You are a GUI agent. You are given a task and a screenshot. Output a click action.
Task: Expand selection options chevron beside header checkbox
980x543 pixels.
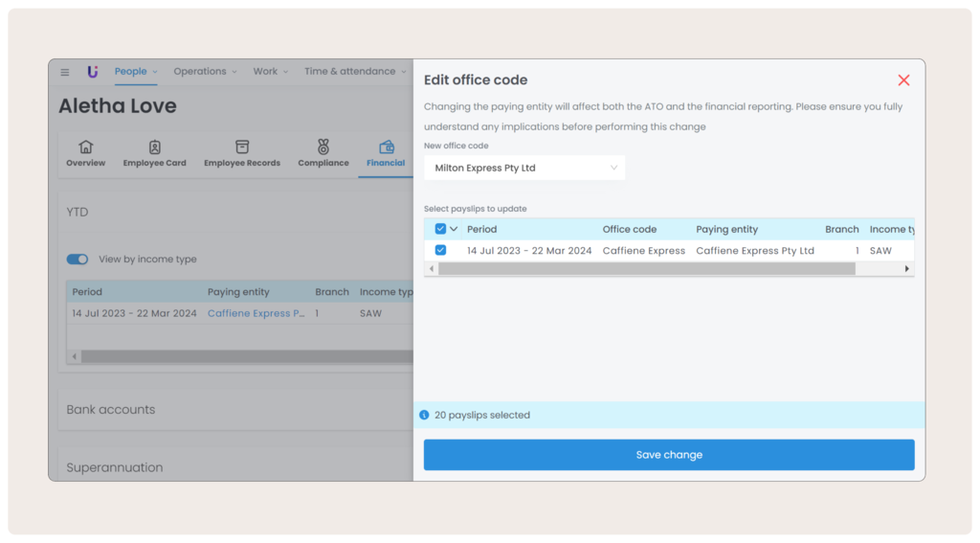pos(454,230)
